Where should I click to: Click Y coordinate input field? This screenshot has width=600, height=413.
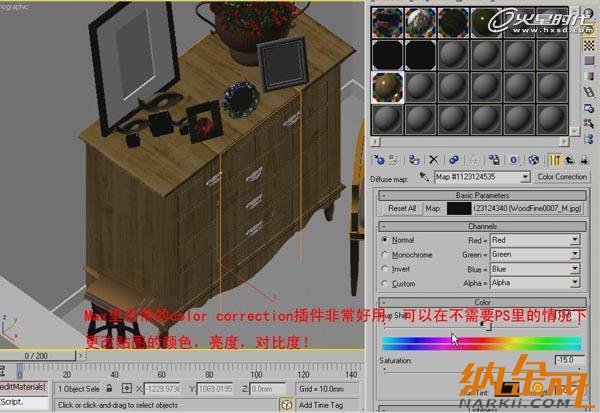point(215,389)
